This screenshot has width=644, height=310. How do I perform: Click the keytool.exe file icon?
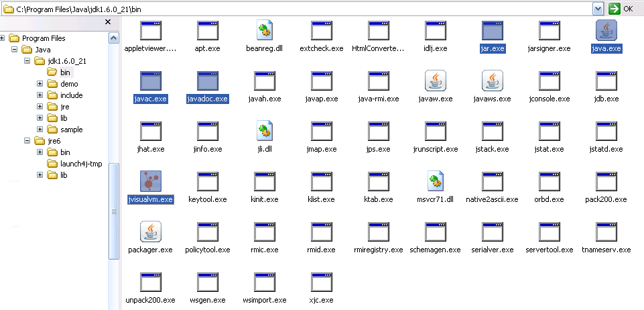click(208, 182)
